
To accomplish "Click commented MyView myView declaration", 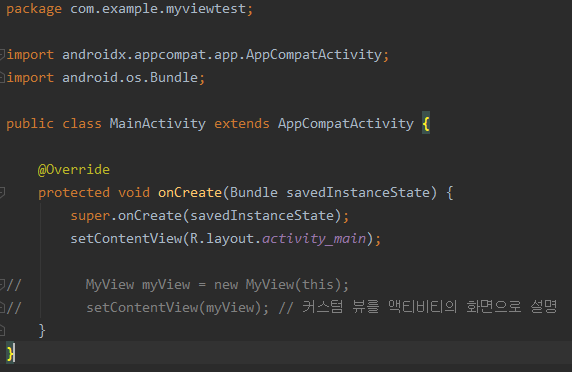I will tap(138, 284).
